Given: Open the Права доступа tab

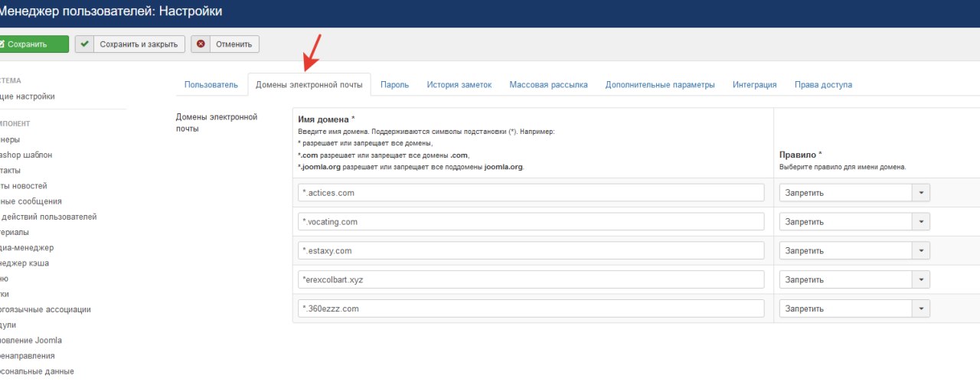Looking at the screenshot, I should 823,85.
